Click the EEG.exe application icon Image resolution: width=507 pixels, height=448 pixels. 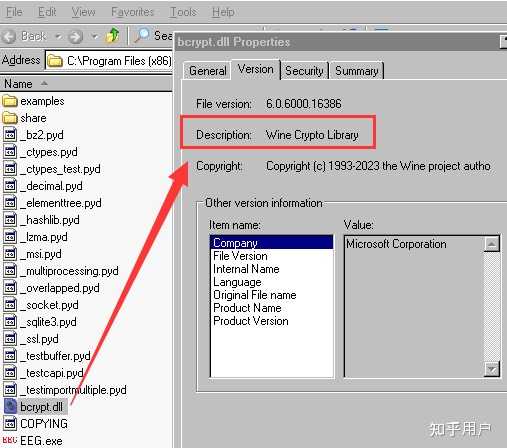tap(10, 441)
